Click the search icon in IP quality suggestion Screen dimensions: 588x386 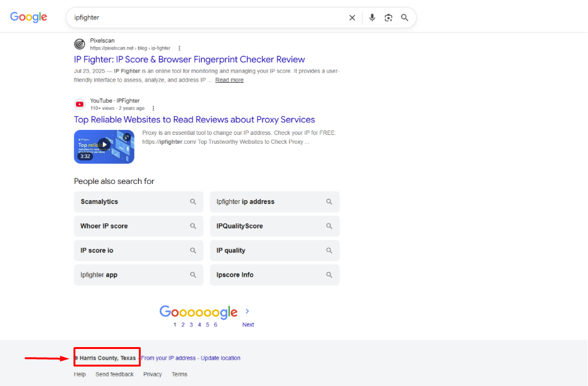[329, 250]
